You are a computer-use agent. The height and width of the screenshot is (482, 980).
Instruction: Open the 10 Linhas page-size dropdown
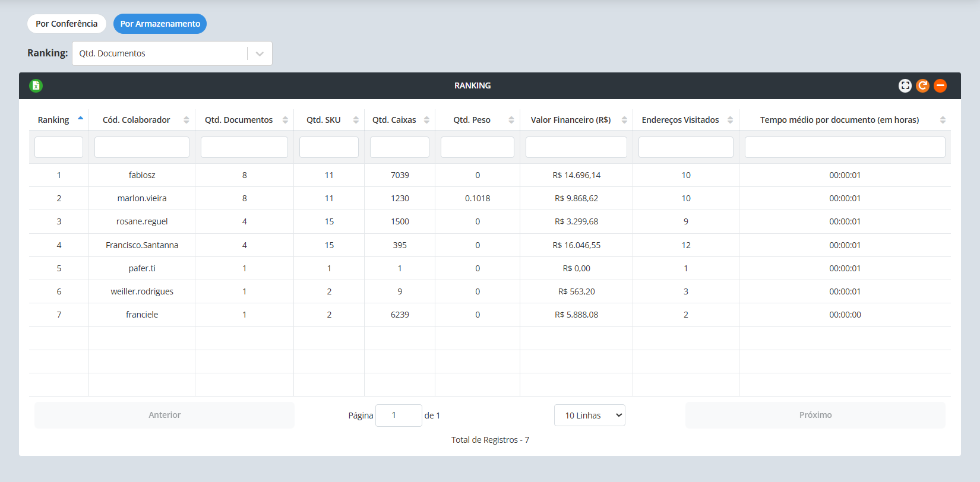pyautogui.click(x=589, y=416)
